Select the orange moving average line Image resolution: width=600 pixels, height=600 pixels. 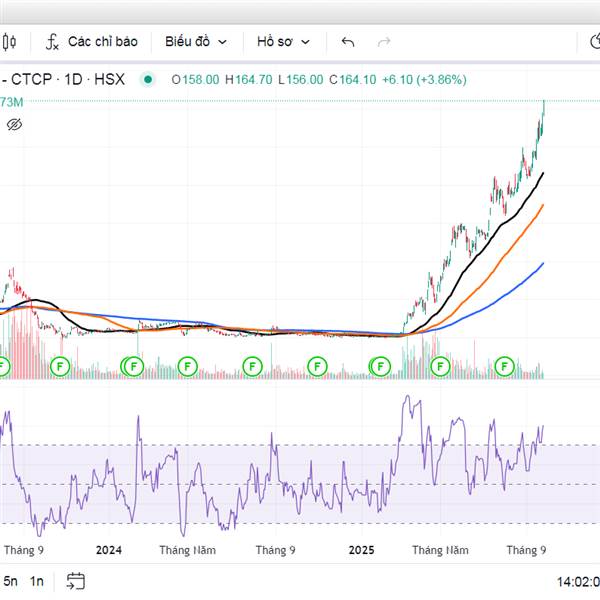click(x=520, y=236)
